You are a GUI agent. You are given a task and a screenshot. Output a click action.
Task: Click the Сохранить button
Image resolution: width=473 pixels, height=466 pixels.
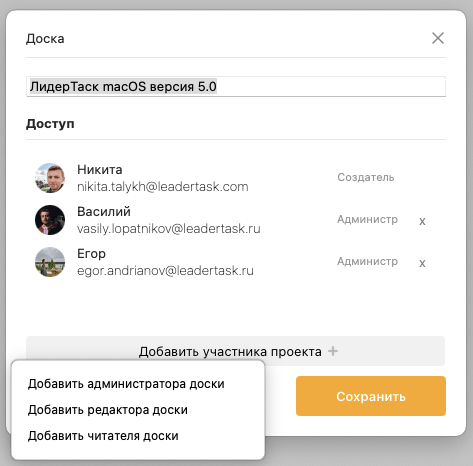(371, 396)
